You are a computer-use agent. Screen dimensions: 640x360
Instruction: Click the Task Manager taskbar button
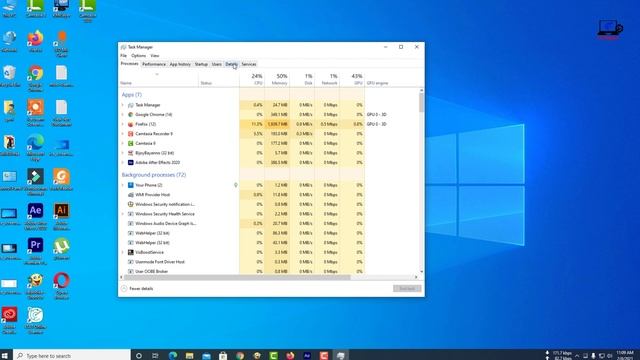point(340,356)
